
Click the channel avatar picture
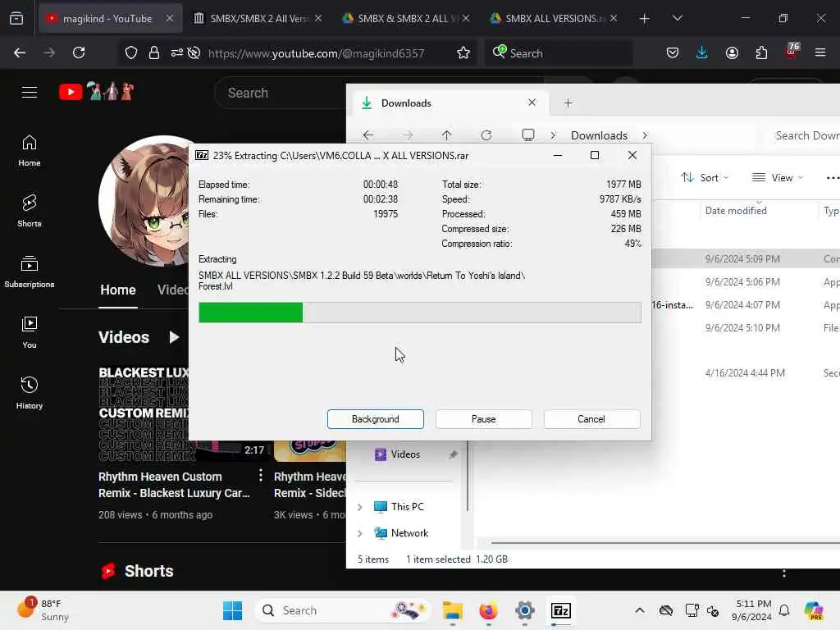tap(144, 201)
